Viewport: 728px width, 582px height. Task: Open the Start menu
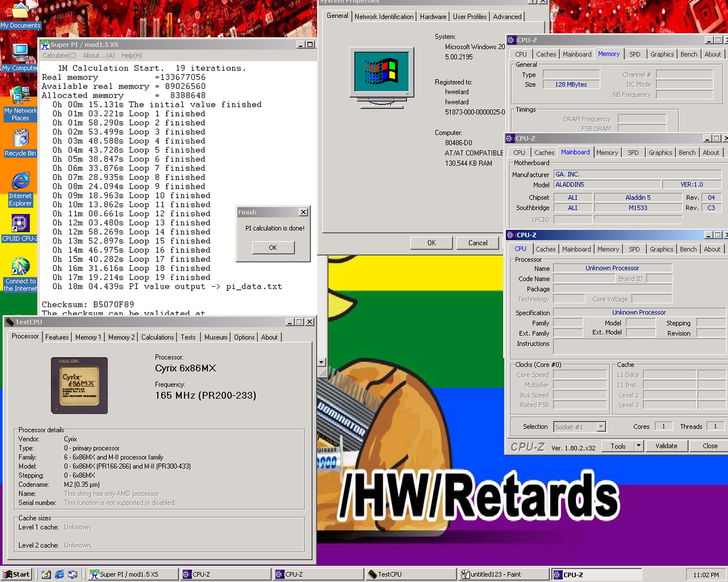coord(16,574)
